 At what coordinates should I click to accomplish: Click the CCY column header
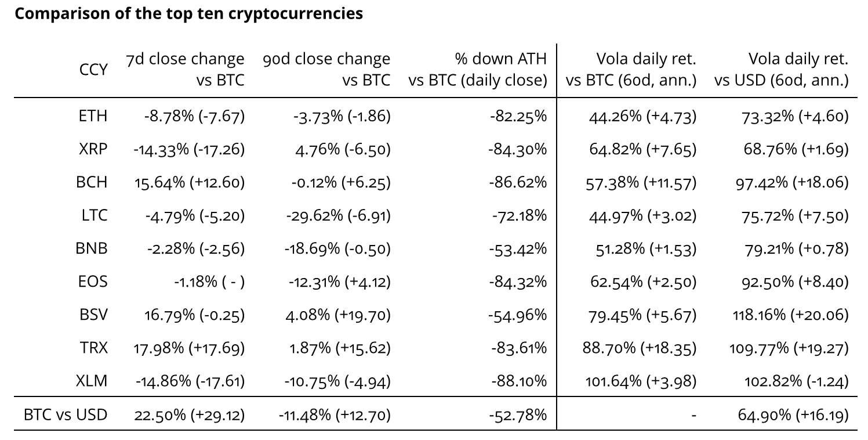coord(93,70)
